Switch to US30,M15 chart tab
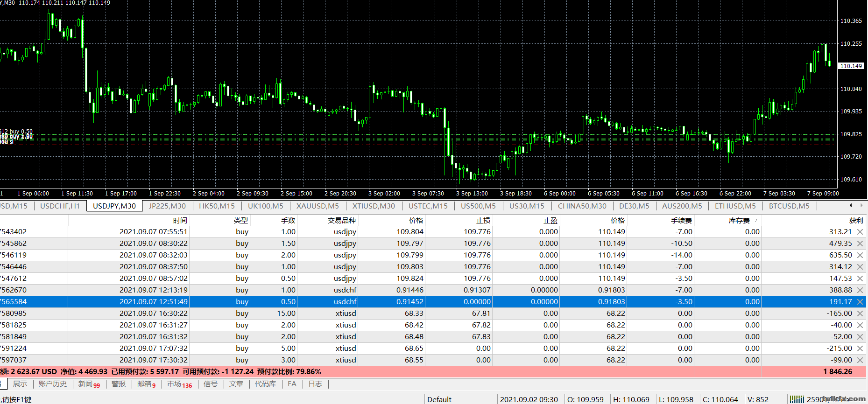 point(527,206)
